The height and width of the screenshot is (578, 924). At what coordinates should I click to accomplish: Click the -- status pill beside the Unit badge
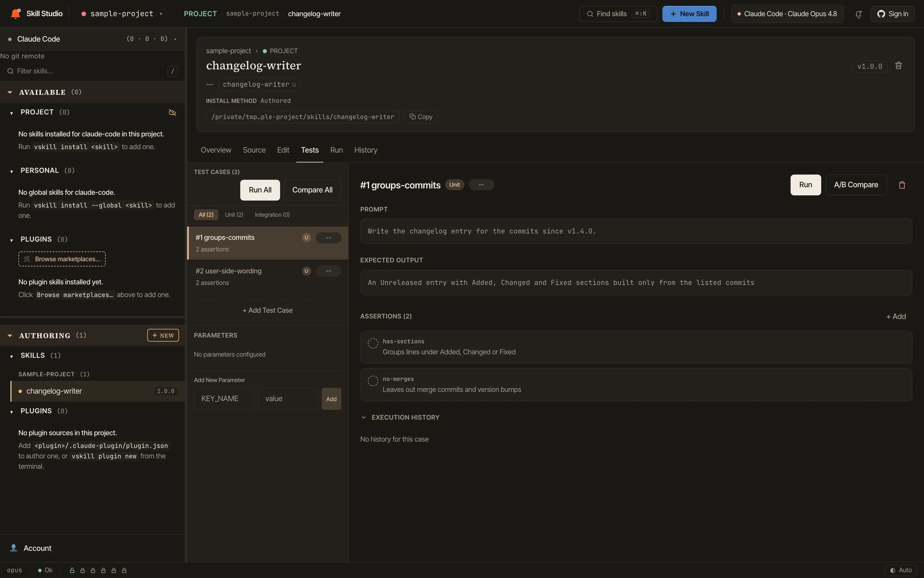(481, 185)
